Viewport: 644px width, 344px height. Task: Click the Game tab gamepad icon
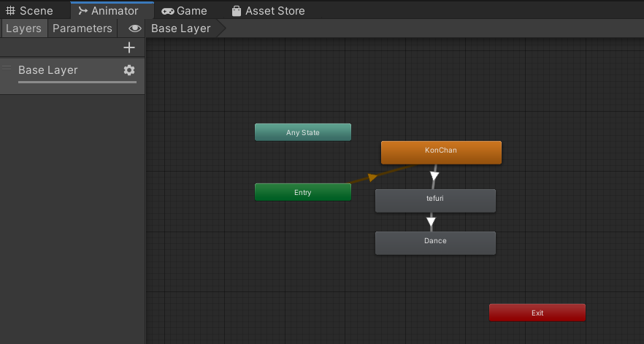tap(168, 11)
